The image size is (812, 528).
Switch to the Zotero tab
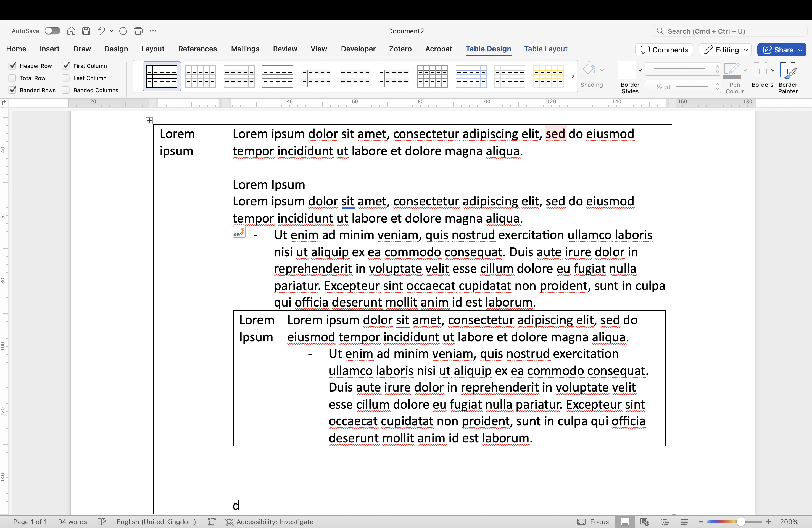[400, 49]
